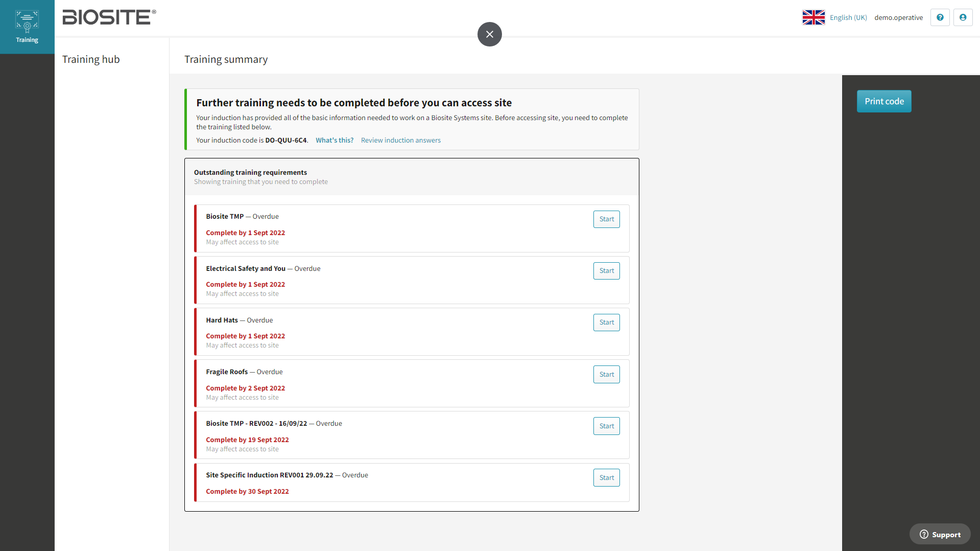Image resolution: width=980 pixels, height=551 pixels.
Task: Click the UK flag language icon
Action: pos(814,17)
